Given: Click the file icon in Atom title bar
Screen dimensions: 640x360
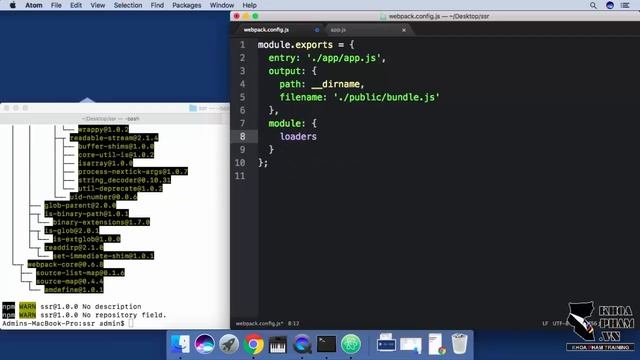Looking at the screenshot, I should tap(383, 16).
